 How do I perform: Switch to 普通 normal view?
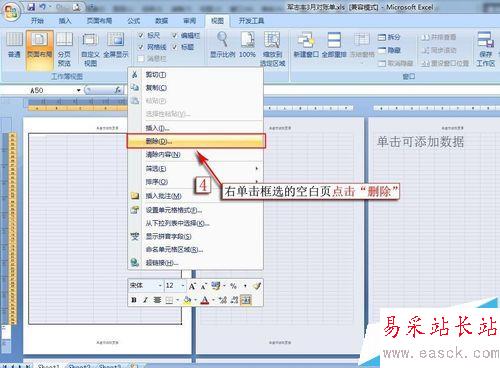14,45
